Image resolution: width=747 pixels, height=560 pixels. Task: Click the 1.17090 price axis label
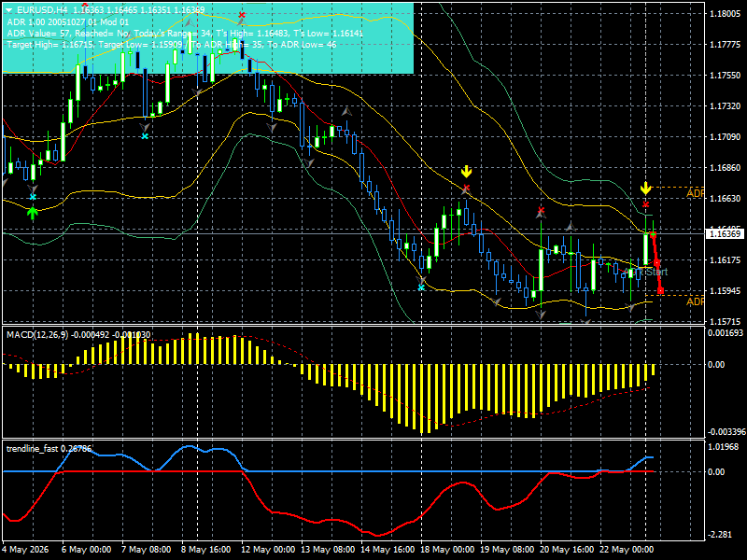[726, 137]
